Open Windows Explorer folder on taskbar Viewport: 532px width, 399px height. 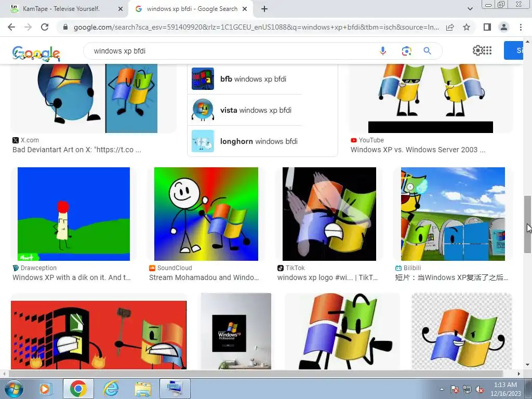[143, 389]
